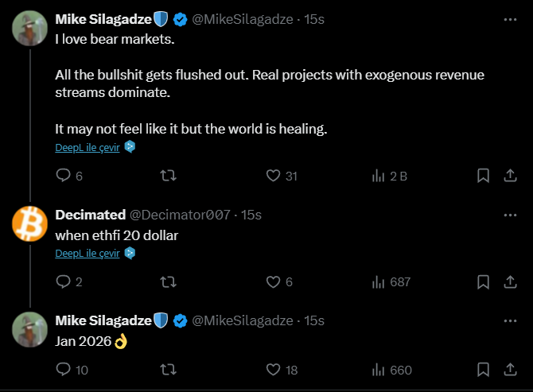Open more options on Decimated's tweet
The width and height of the screenshot is (533, 392).
(510, 215)
